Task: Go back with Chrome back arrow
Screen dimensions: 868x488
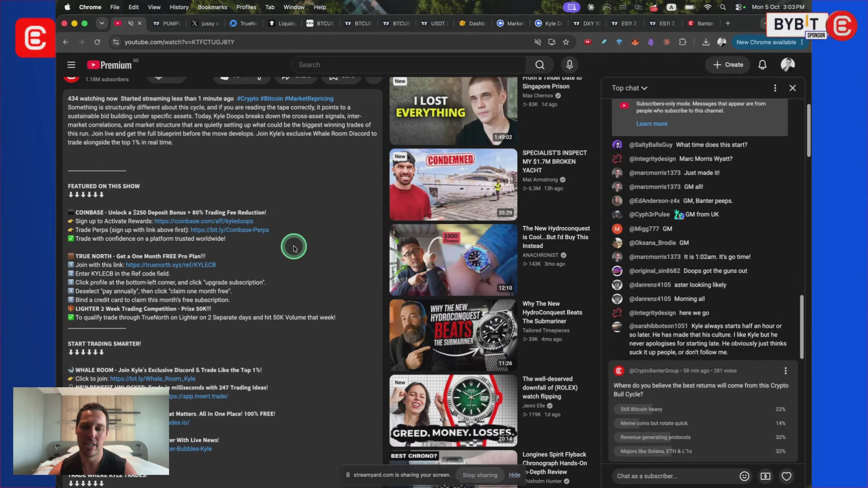Action: coord(66,42)
